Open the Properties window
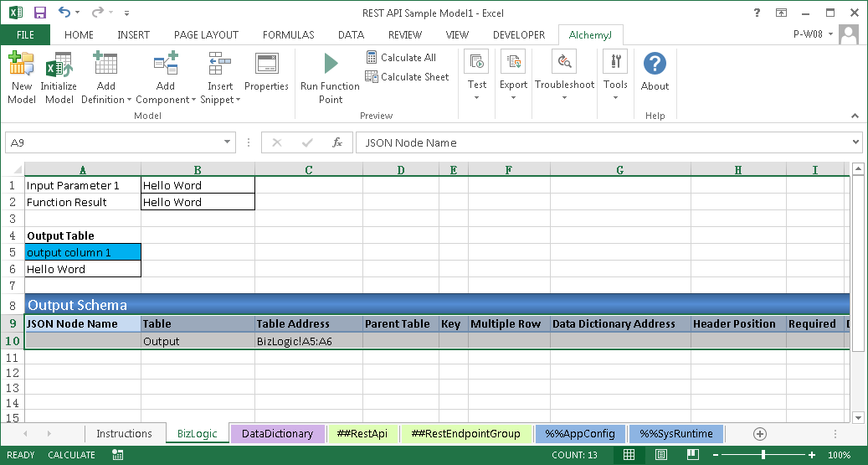This screenshot has height=465, width=868. [x=266, y=72]
